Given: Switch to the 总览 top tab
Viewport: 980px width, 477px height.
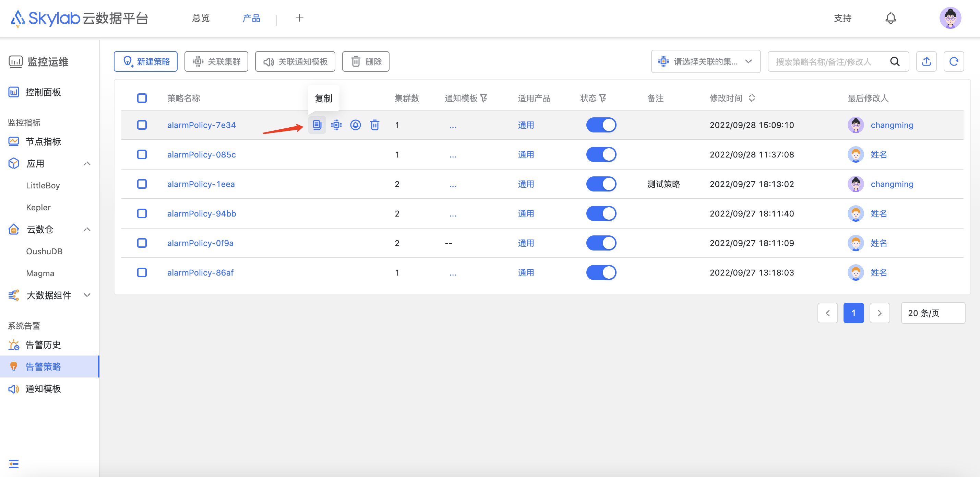Looking at the screenshot, I should tap(201, 18).
